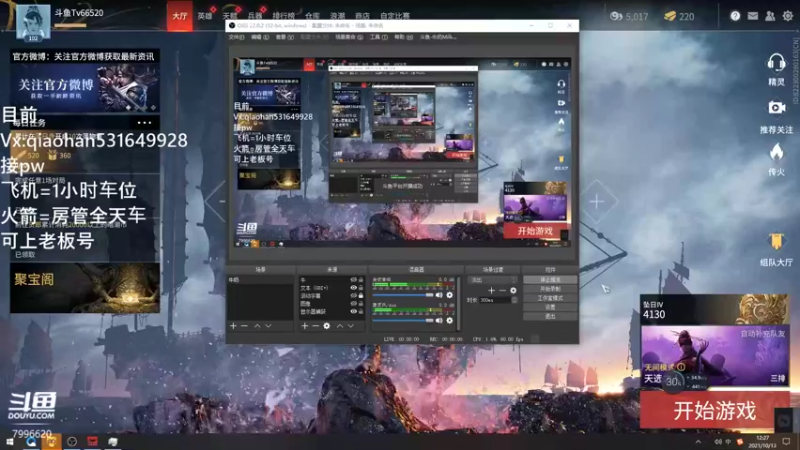Mute the second audio mixer channel
This screenshot has height=450, width=800.
pos(439,320)
